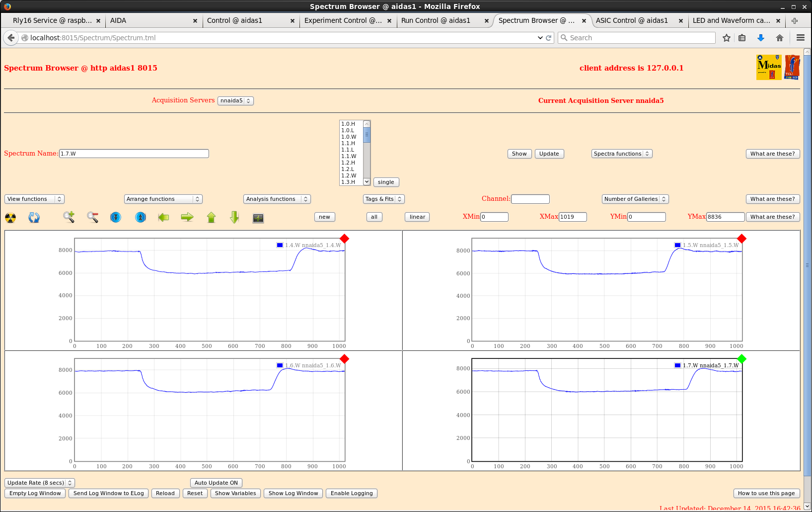Click the blue refresh arrows icon

[x=34, y=218]
